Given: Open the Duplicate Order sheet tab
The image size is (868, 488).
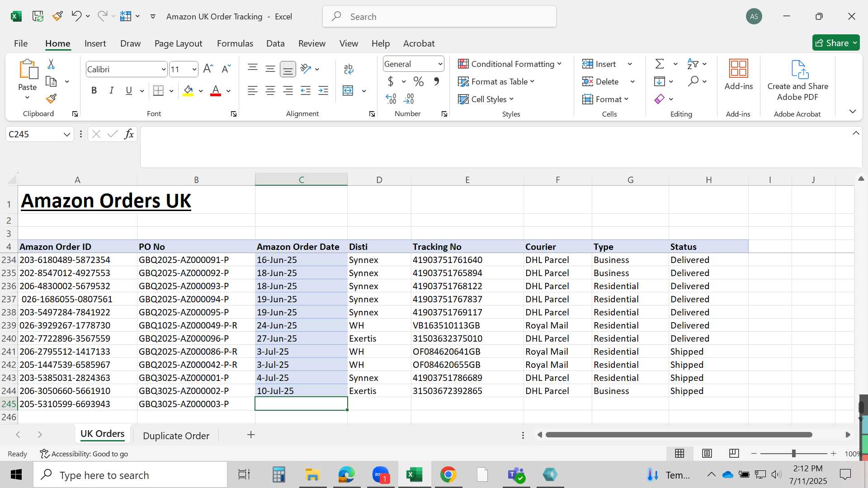Looking at the screenshot, I should pyautogui.click(x=176, y=436).
